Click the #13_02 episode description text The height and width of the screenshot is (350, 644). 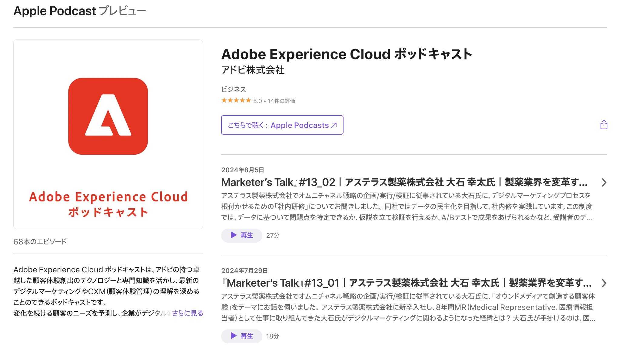(407, 207)
